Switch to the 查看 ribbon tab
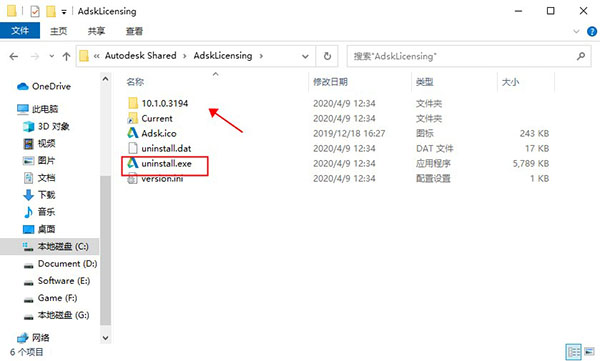Image resolution: width=600 pixels, height=361 pixels. 134,31
